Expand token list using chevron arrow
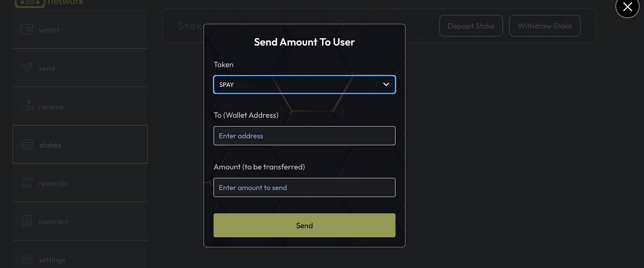The width and height of the screenshot is (644, 268). tap(386, 85)
